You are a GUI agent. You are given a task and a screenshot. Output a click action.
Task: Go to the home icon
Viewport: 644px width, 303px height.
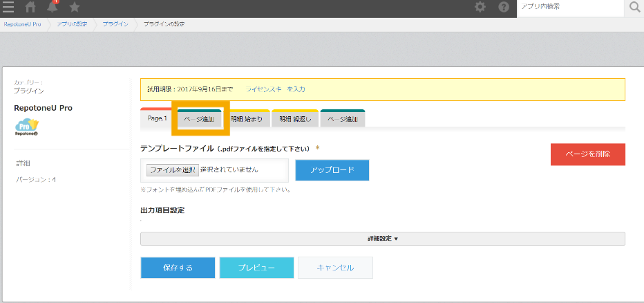point(30,7)
